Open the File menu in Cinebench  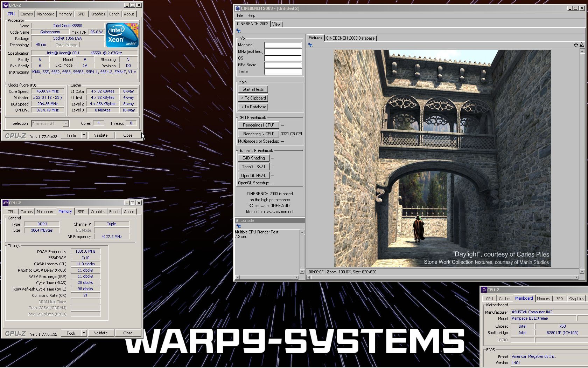(x=240, y=15)
